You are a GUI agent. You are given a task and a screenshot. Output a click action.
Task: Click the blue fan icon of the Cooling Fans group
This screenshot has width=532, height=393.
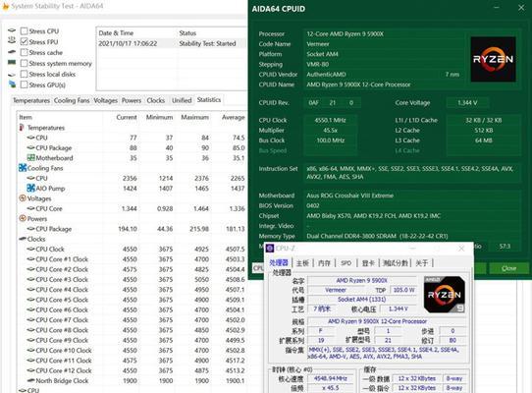point(23,168)
